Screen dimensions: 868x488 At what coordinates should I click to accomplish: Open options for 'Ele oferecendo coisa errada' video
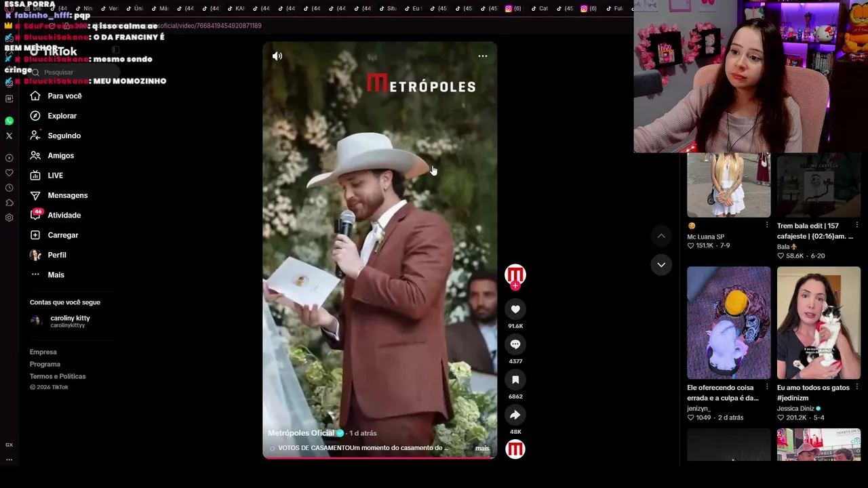click(x=767, y=388)
